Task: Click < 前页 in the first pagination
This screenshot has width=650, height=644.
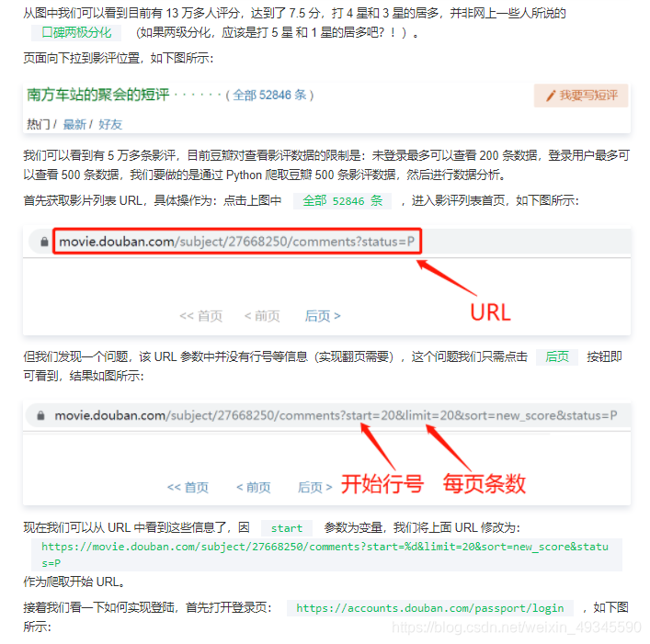Action: point(262,316)
